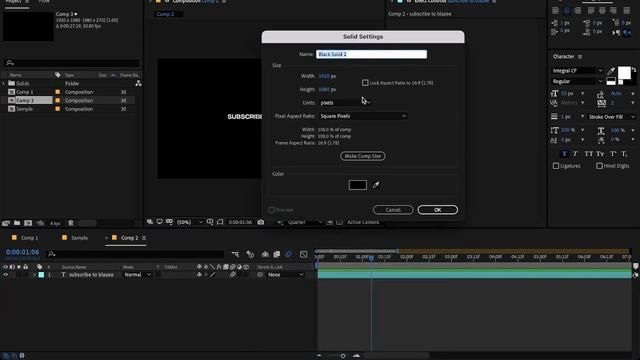640x360 pixels.
Task: Click Character panel eyedropper icon
Action: (611, 71)
